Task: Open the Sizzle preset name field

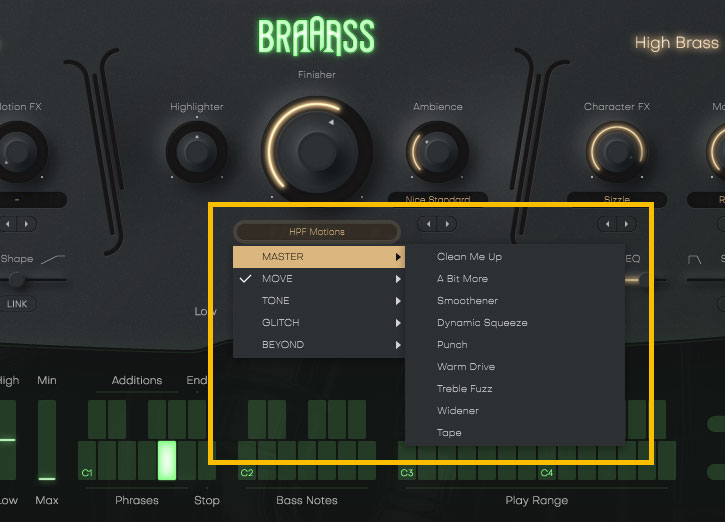Action: [x=616, y=199]
